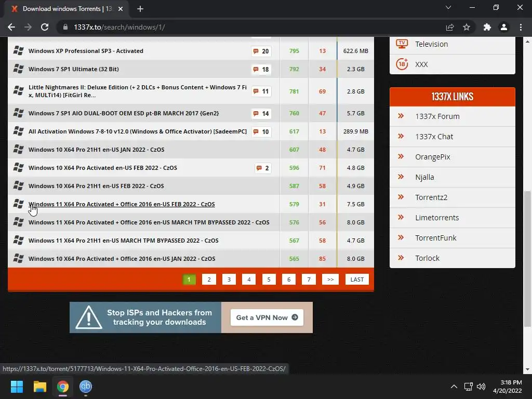Open a new browser tab
Image resolution: width=532 pixels, height=399 pixels.
pyautogui.click(x=140, y=9)
